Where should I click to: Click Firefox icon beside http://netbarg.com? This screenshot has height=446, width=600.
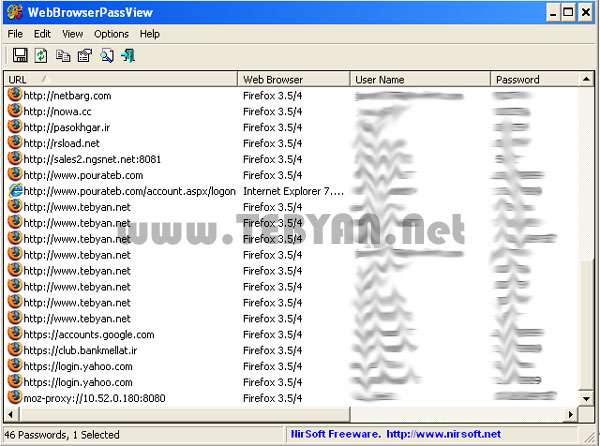tap(15, 94)
